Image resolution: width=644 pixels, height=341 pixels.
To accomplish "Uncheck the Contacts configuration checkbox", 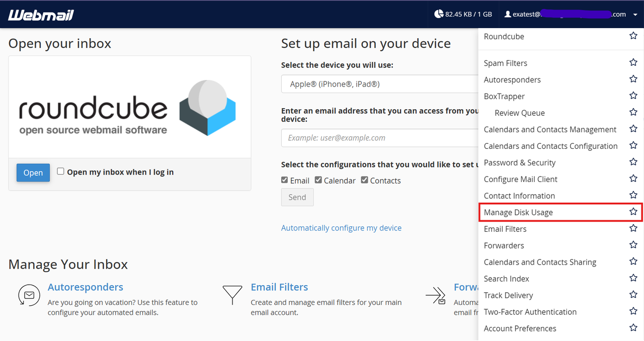I will 365,180.
